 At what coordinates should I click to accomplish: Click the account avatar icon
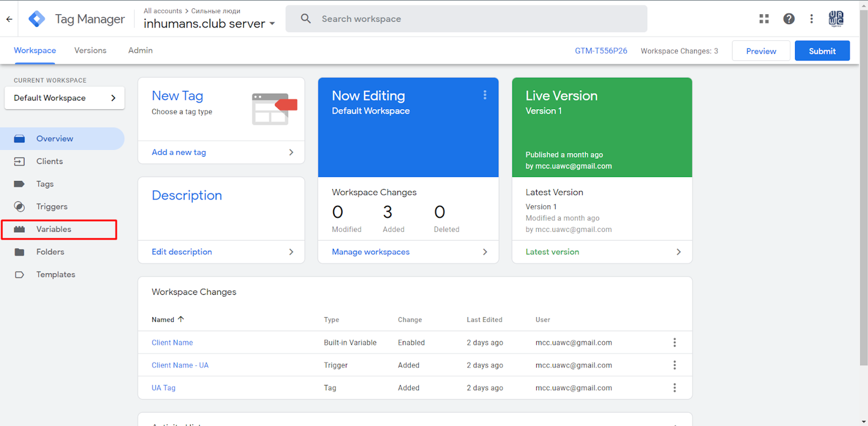(x=836, y=19)
